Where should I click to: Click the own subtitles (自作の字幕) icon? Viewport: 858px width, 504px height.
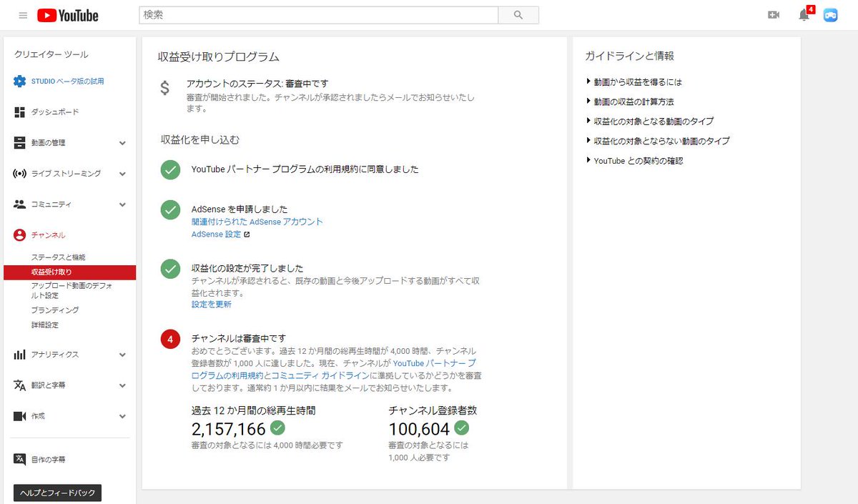coord(20,459)
